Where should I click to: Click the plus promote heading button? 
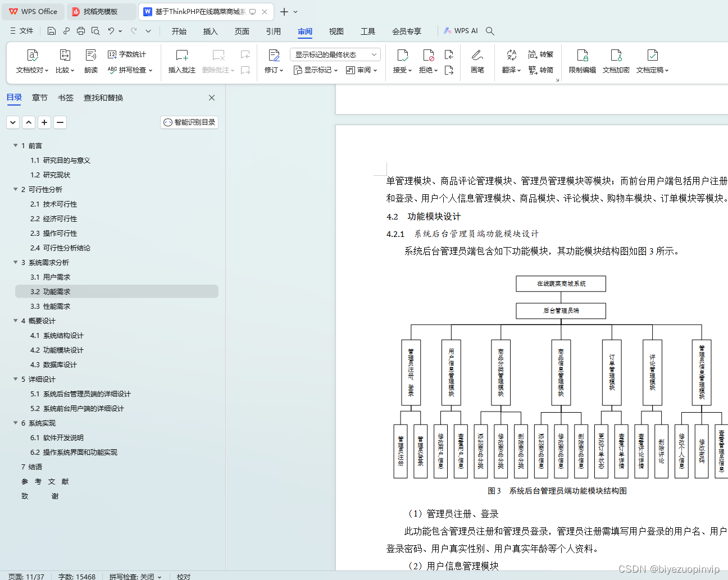pos(44,122)
